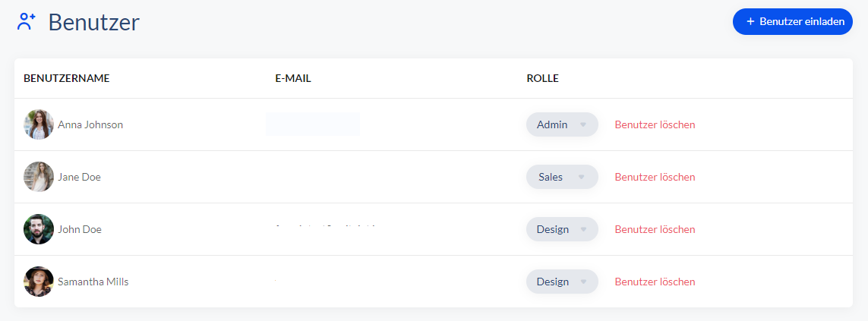The width and height of the screenshot is (868, 321).
Task: Delete user Anna Johnson via Benutzer löschen
Action: (x=655, y=124)
